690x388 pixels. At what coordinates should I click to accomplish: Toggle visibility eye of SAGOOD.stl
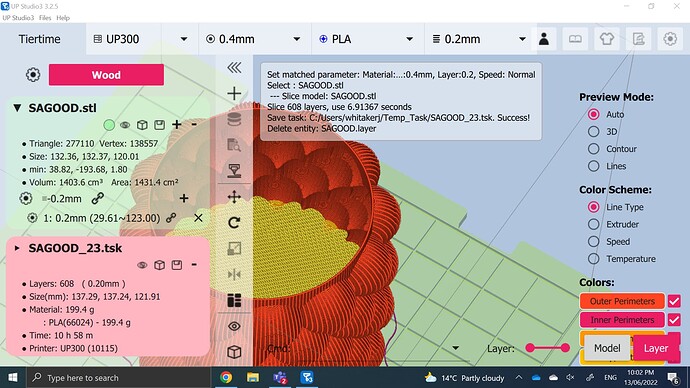click(125, 125)
